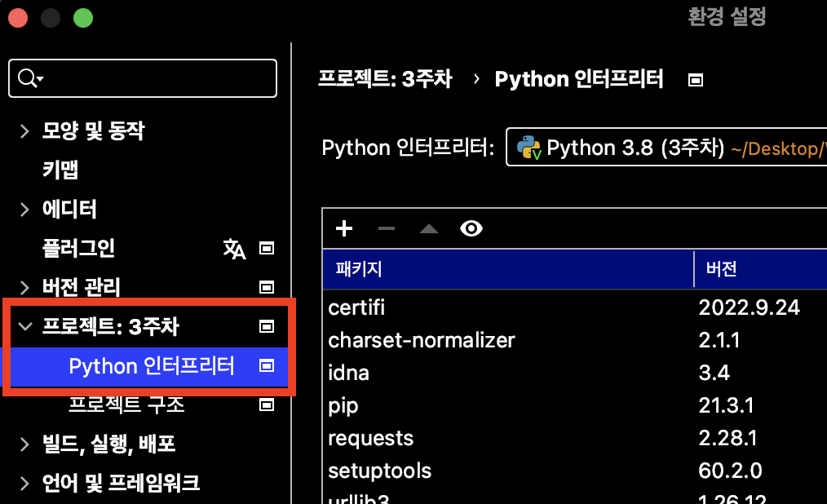Select 플러그인 in settings tree
The width and height of the screenshot is (827, 504).
point(78,248)
